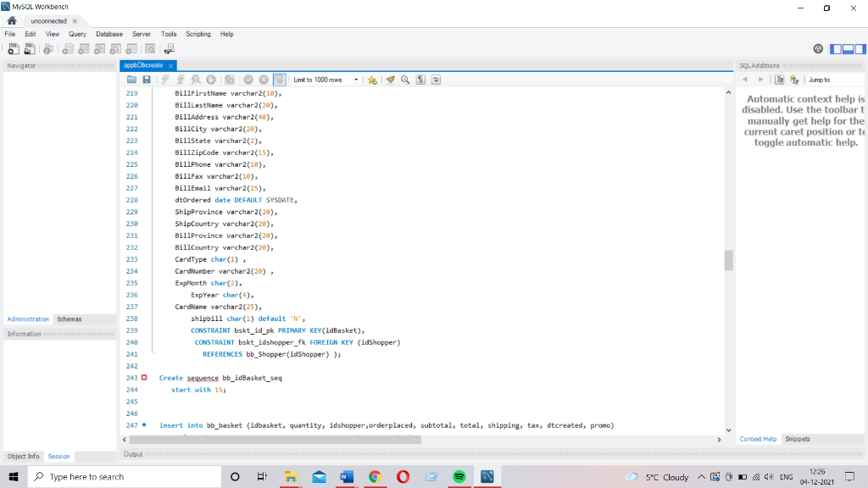Open the Workbench preferences gear icon
868x488 pixels.
pos(818,49)
